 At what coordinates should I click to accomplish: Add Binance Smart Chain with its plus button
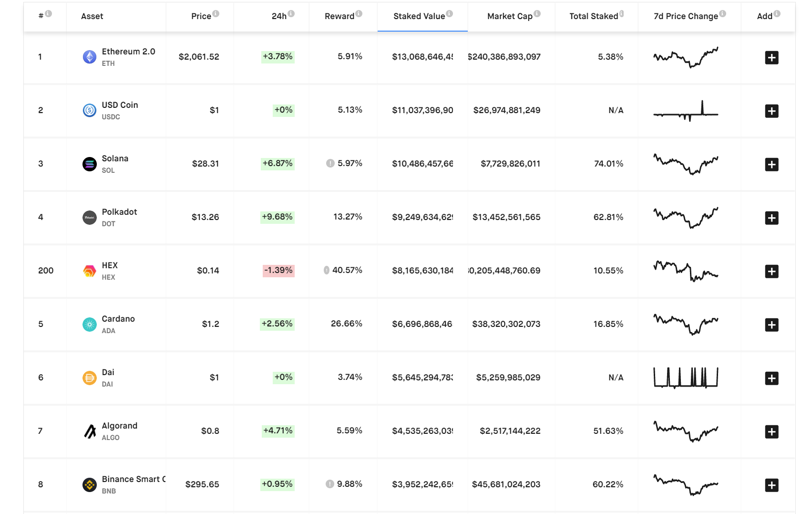pyautogui.click(x=771, y=485)
